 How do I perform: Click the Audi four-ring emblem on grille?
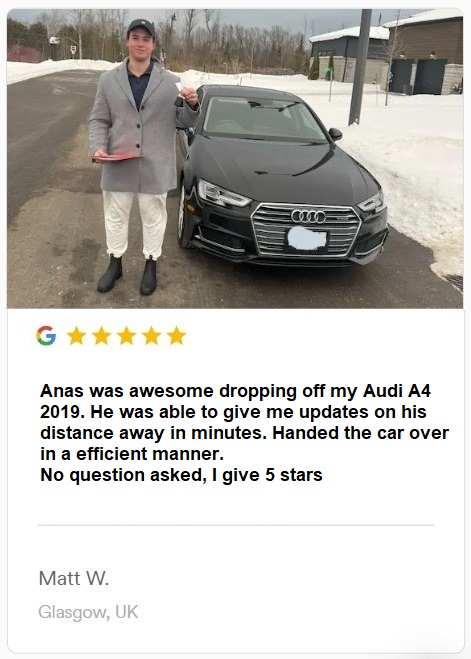click(x=308, y=216)
